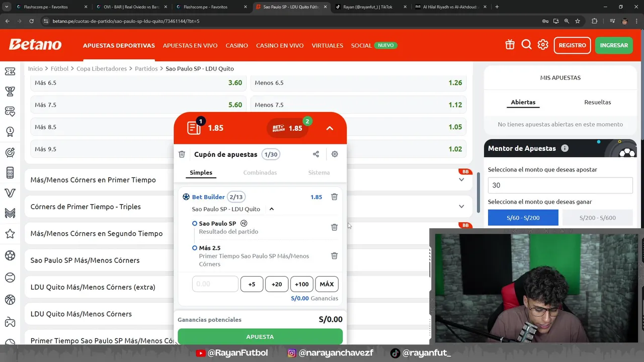This screenshot has height=362, width=644.
Task: Choose the S/200 - S/600 winnings range
Action: pos(598,218)
